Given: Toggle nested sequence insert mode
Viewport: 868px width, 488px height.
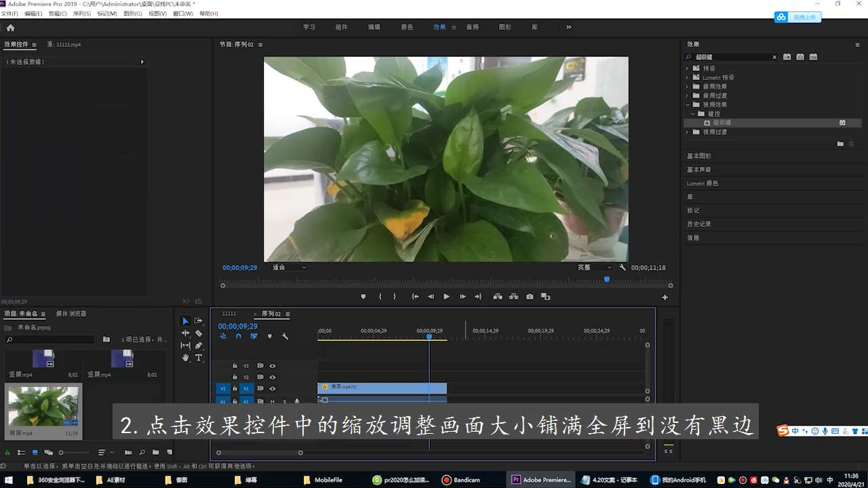Looking at the screenshot, I should tap(223, 336).
